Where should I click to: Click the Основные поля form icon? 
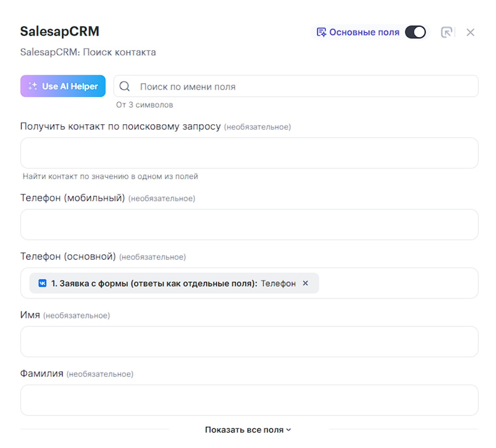[321, 32]
